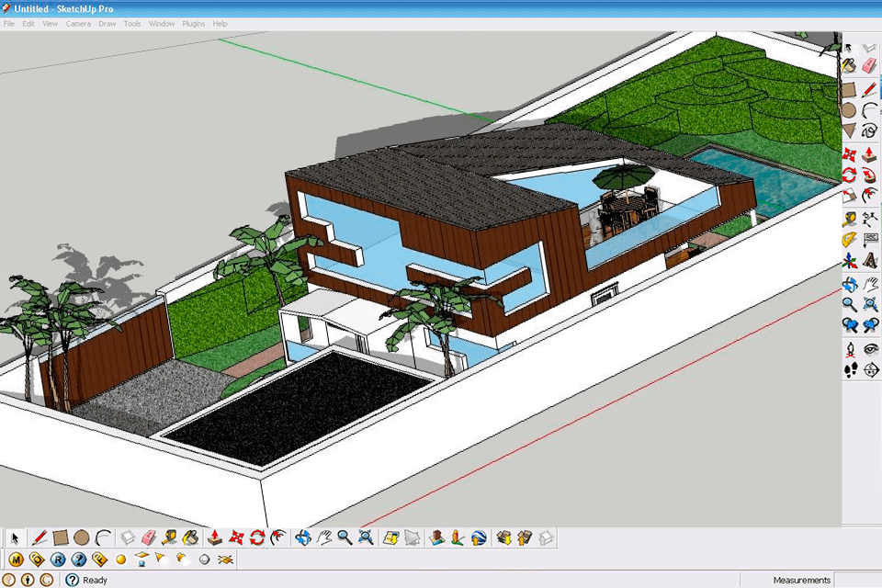Select Paint Bucket tool in bottom toolbar
This screenshot has width=882, height=588.
[191, 537]
